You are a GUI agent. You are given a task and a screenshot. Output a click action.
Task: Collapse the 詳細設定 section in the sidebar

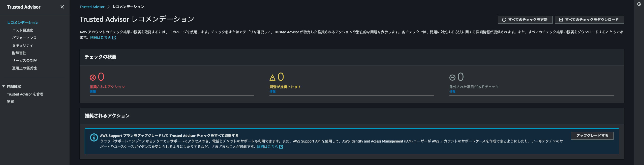(4, 86)
